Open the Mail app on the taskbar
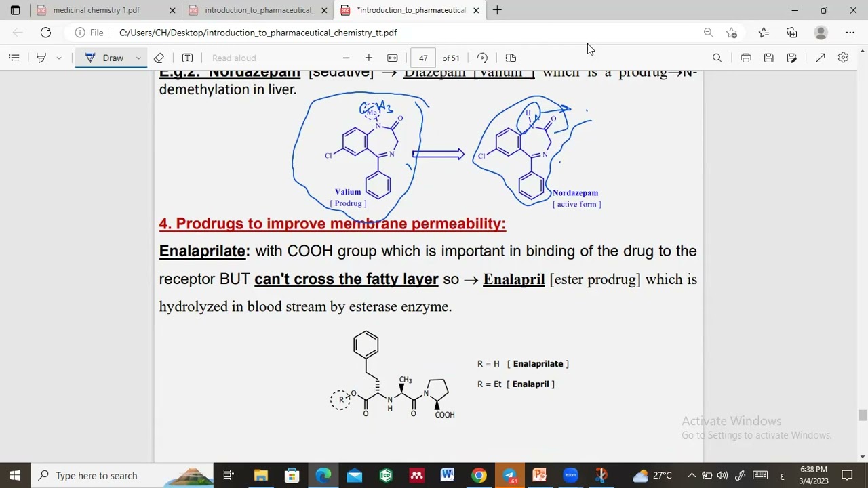 click(354, 475)
